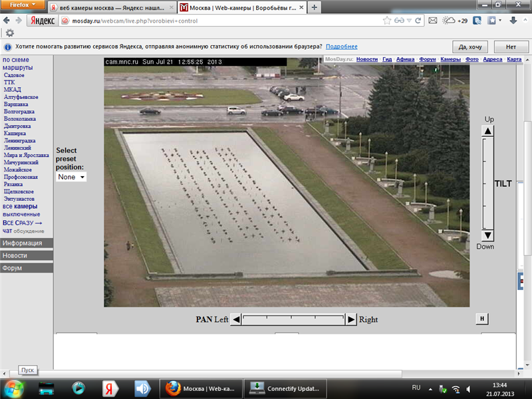This screenshot has height=399, width=532.
Task: Open the все камеры link
Action: (20, 206)
